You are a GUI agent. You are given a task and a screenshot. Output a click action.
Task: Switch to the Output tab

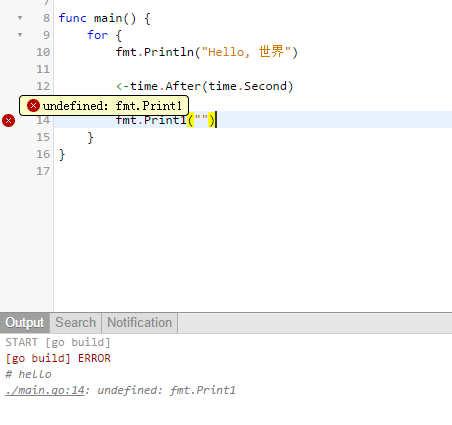click(x=25, y=323)
